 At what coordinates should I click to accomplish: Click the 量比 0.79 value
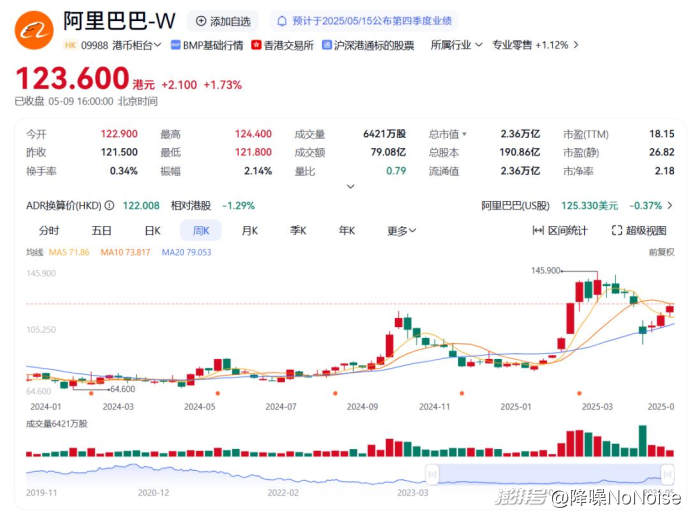tap(396, 171)
